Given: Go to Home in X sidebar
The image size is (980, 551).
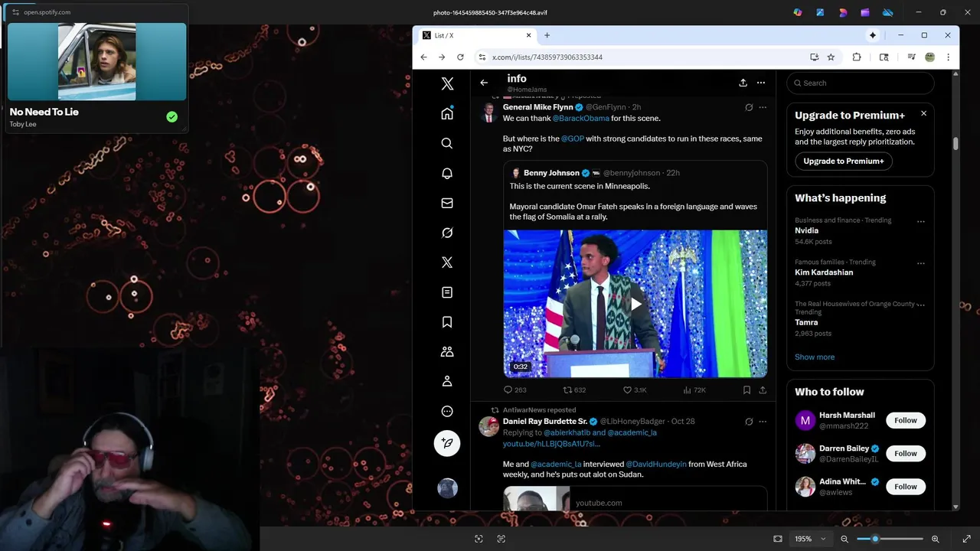Looking at the screenshot, I should pos(447,113).
